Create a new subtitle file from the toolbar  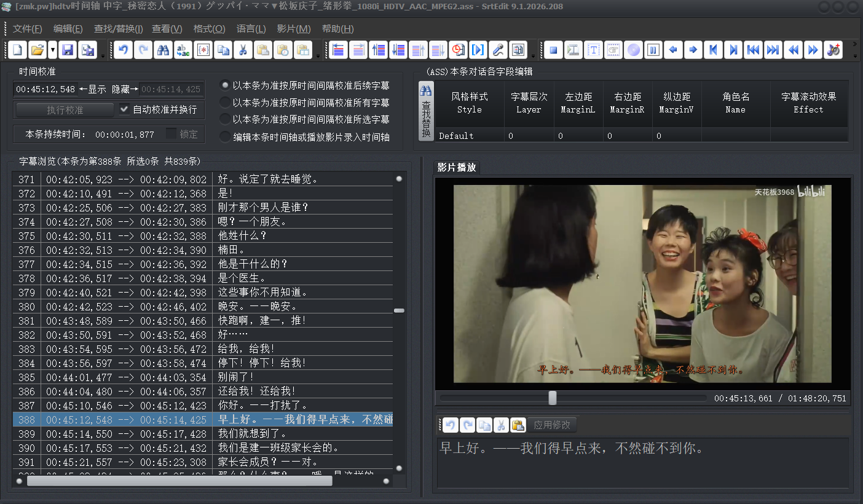[17, 50]
